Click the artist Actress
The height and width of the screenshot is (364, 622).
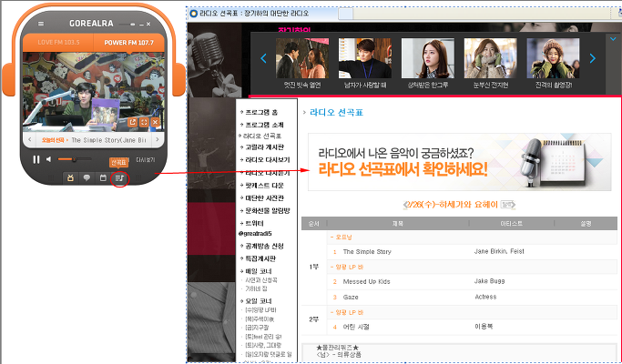point(485,297)
